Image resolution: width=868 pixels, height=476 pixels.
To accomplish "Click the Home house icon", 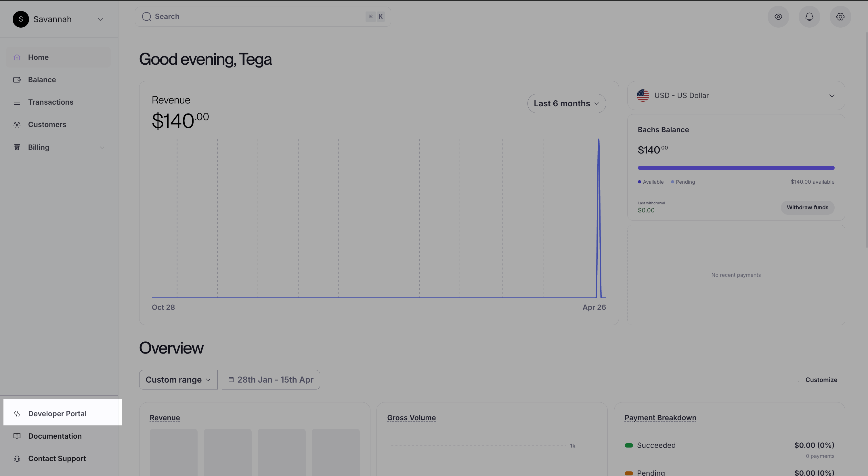I will point(17,57).
